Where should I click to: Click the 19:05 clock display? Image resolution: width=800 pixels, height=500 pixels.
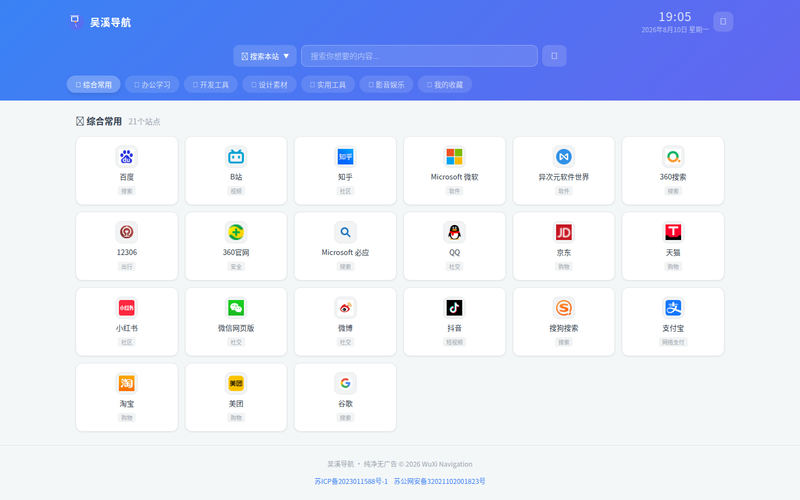tap(674, 17)
